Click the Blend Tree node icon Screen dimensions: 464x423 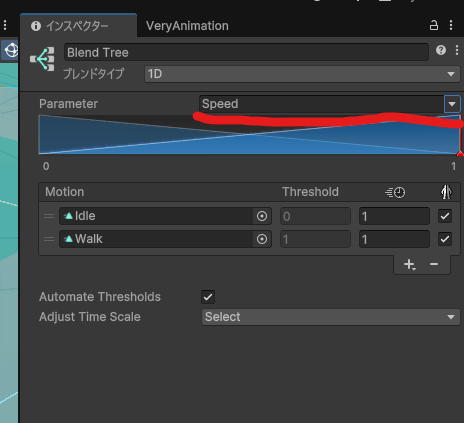click(x=42, y=59)
